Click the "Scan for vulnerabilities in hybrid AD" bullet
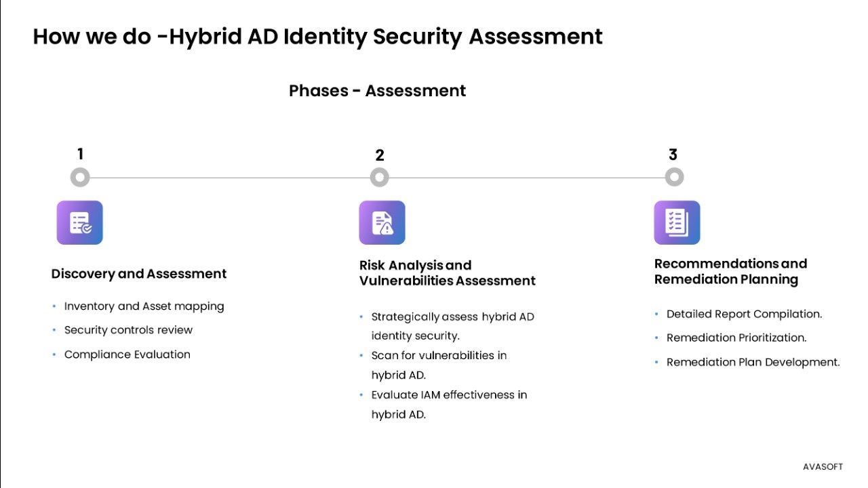The image size is (868, 488). click(x=438, y=365)
